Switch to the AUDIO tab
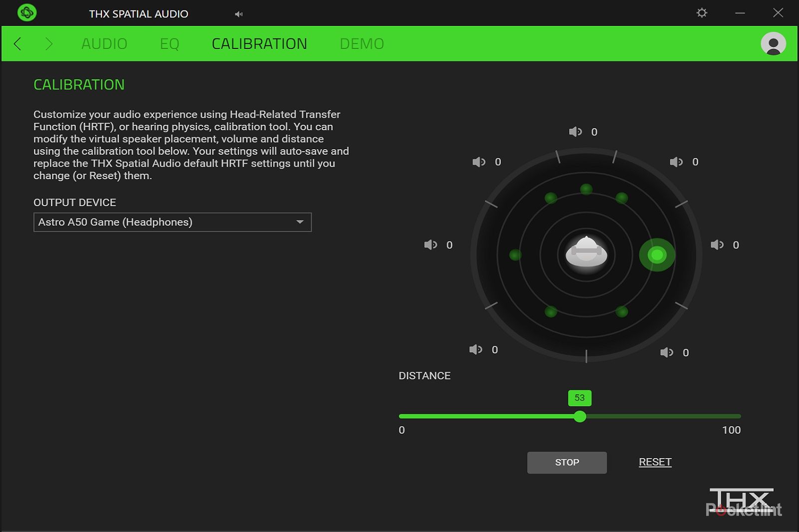Screen dimensions: 799x532 click(x=104, y=44)
